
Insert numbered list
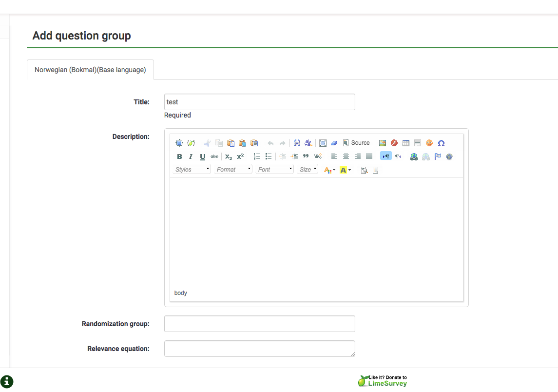click(x=257, y=157)
